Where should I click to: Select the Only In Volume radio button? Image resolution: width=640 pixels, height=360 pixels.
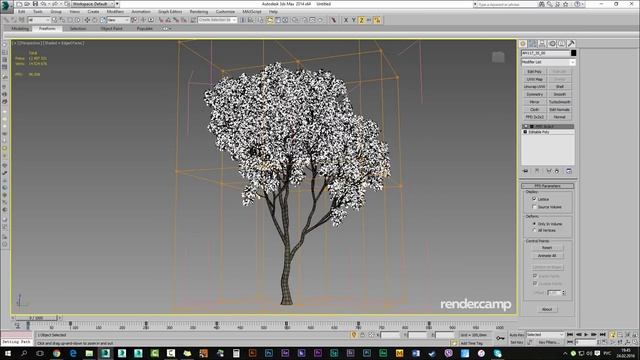pyautogui.click(x=534, y=224)
